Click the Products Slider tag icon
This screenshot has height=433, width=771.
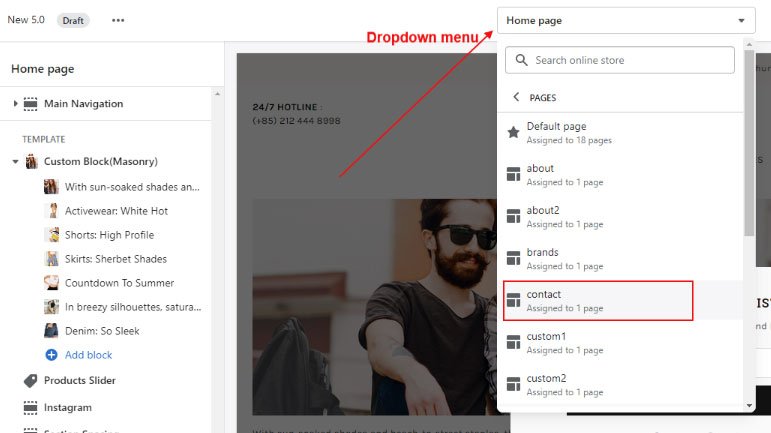(30, 381)
